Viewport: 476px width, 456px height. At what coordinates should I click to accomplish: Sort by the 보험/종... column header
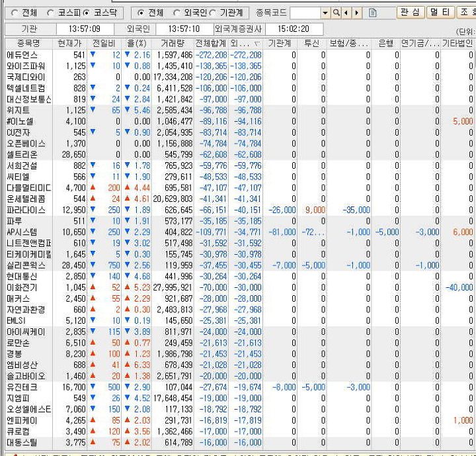pyautogui.click(x=349, y=44)
